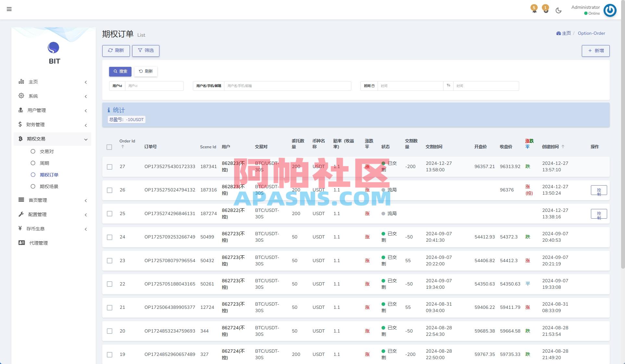Viewport: 625px width, 364px height.
Task: Open 期权场景 submenu item
Action: pyautogui.click(x=49, y=187)
